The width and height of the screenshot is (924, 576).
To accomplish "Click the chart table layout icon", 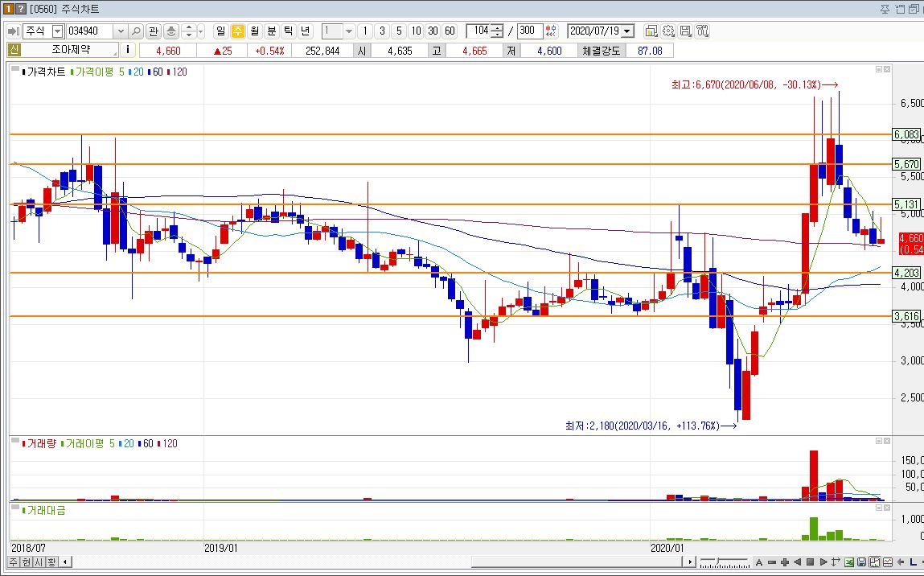I will point(888,562).
